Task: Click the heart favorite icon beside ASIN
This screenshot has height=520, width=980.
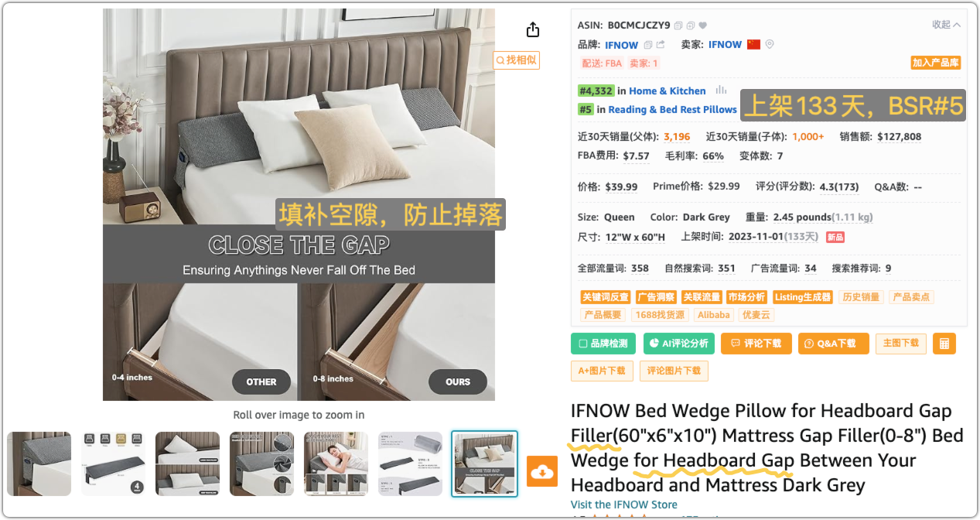Action: (702, 26)
